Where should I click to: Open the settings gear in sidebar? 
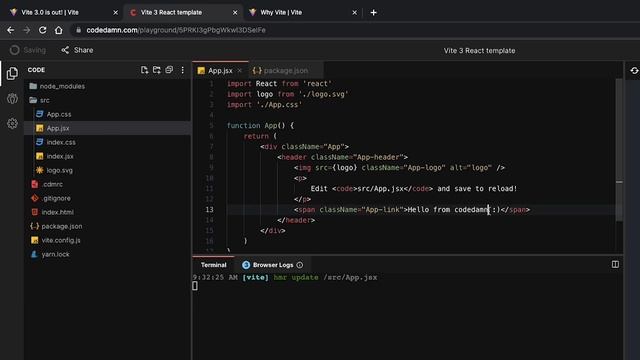[12, 123]
